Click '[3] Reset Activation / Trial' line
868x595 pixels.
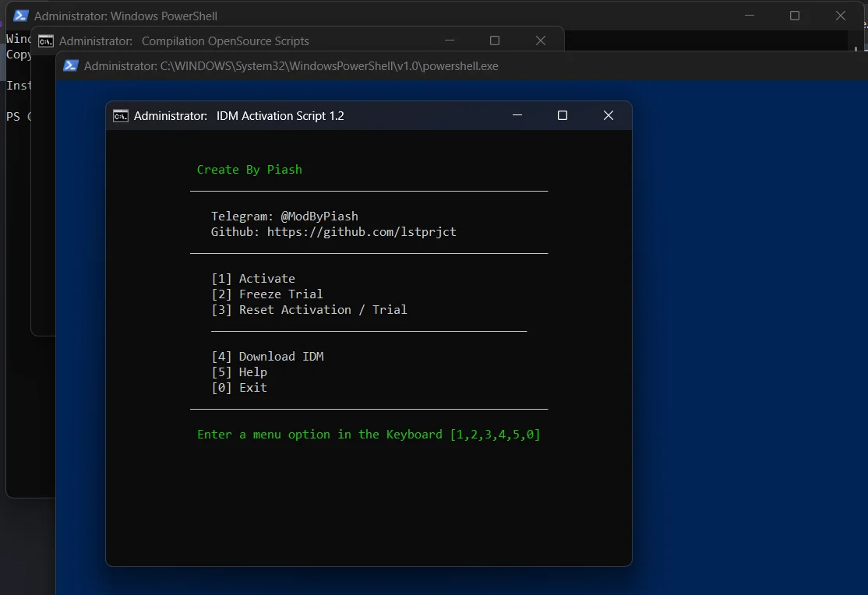(x=309, y=309)
